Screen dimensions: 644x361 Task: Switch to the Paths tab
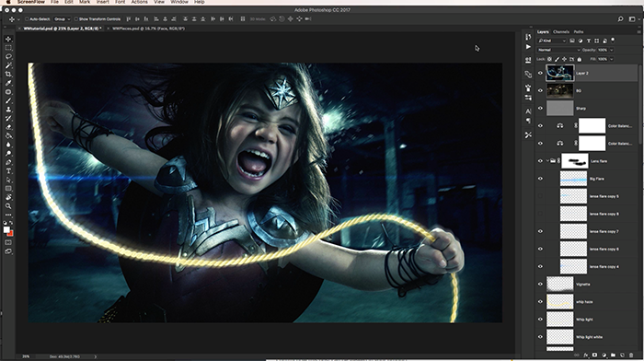tap(579, 31)
